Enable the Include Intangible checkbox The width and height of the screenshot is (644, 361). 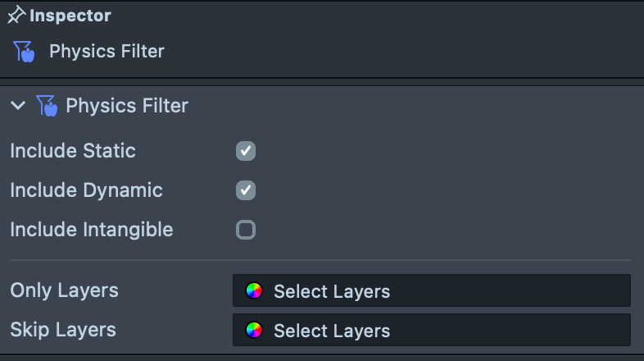pos(246,230)
